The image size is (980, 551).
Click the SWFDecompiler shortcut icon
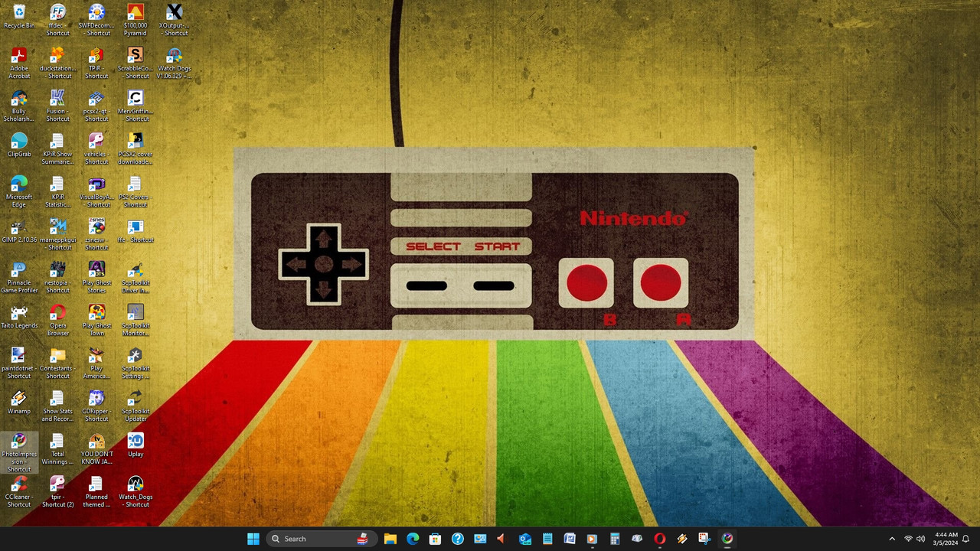96,20
